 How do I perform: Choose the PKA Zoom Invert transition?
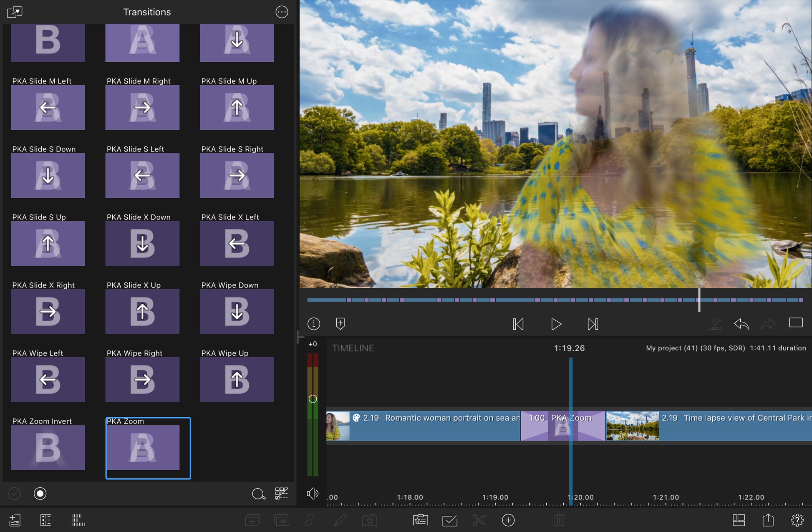pyautogui.click(x=48, y=447)
